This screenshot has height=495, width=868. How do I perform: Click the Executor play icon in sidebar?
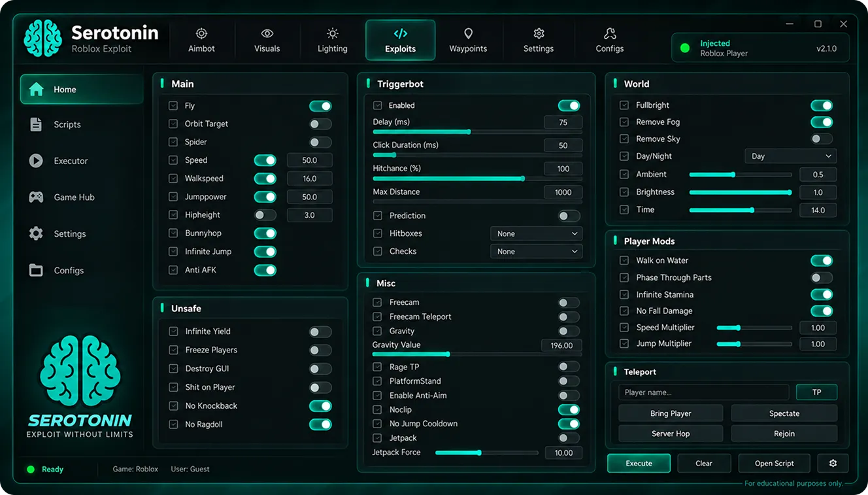click(x=36, y=161)
